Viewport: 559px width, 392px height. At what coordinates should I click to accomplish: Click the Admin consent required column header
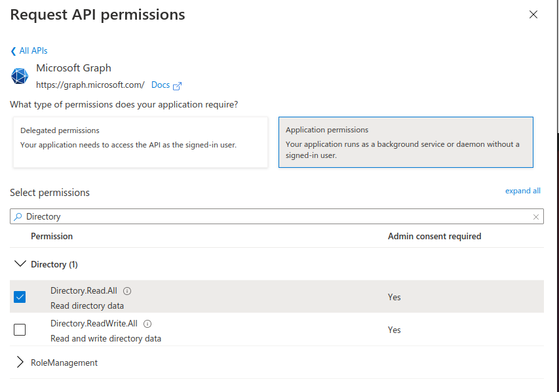(434, 236)
